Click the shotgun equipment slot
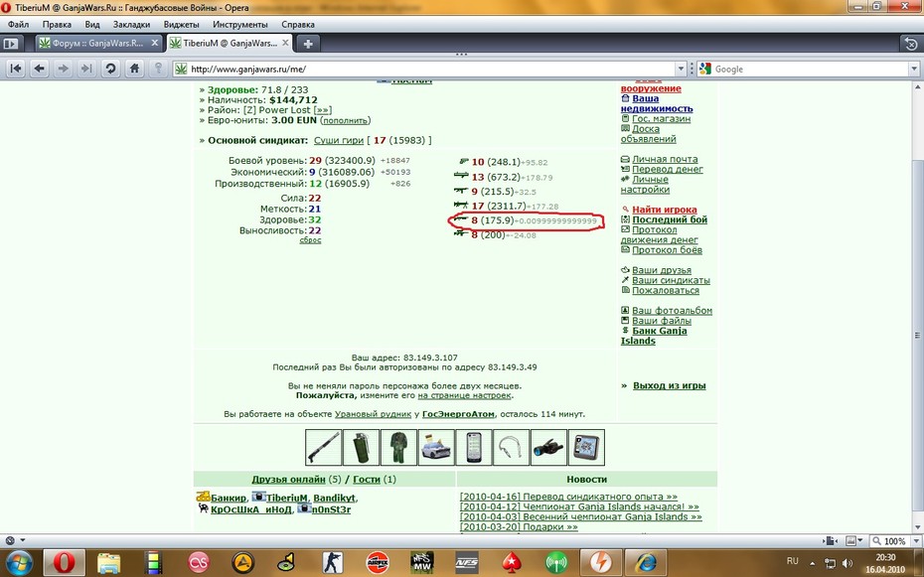This screenshot has height=577, width=924. pos(324,448)
